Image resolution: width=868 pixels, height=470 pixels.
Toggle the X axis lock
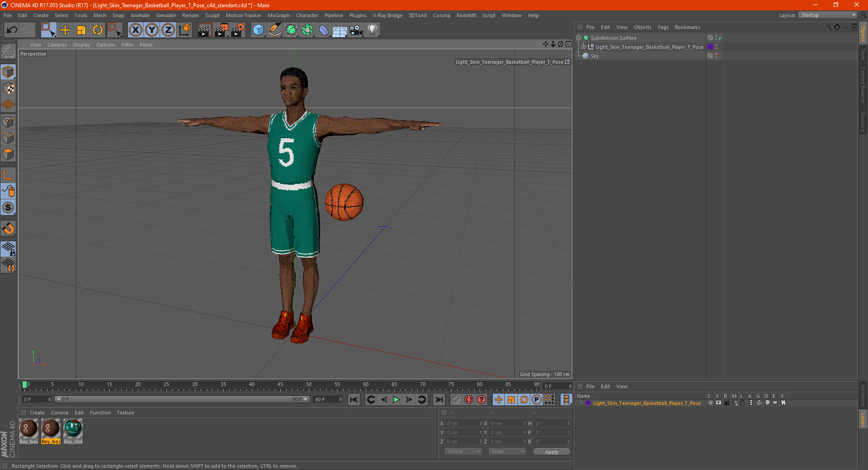(x=136, y=30)
